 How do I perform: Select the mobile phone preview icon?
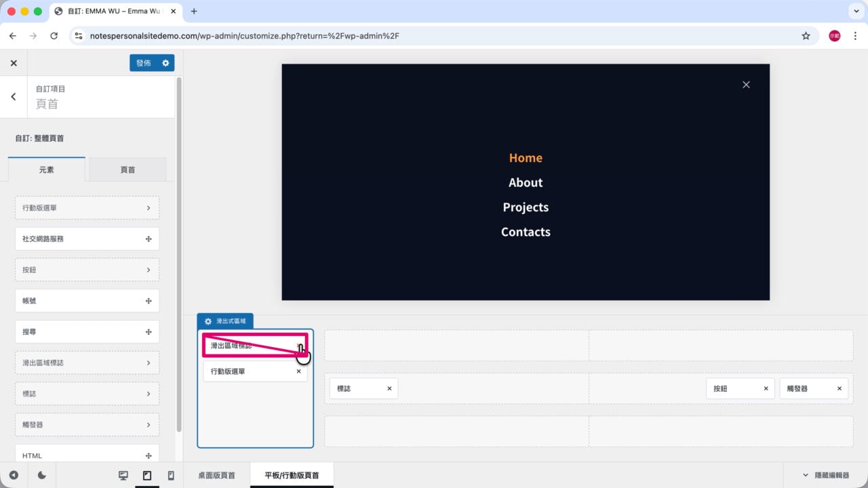pyautogui.click(x=171, y=476)
